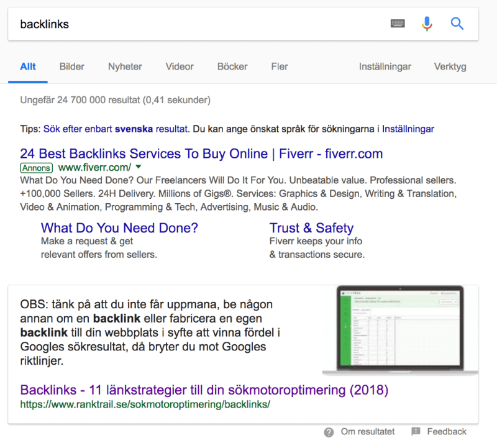
Task: Open the Fiverr Backlinks Services ad headline
Action: point(201,153)
